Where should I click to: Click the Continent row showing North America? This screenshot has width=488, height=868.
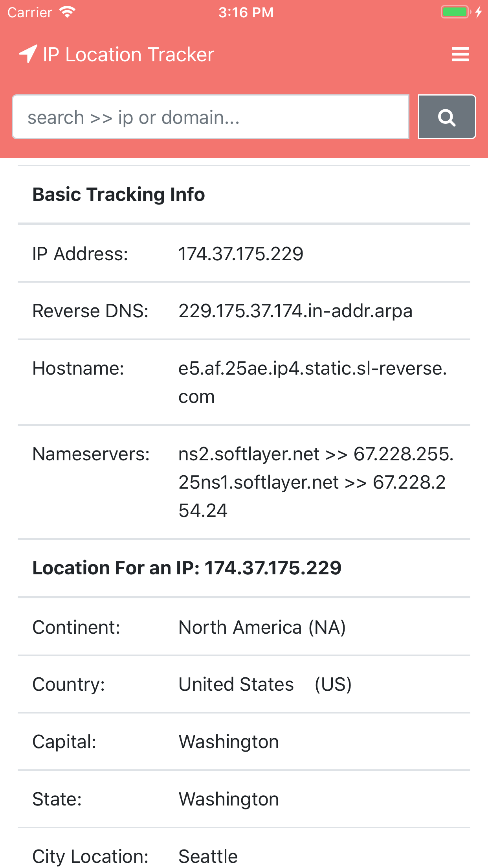click(262, 627)
